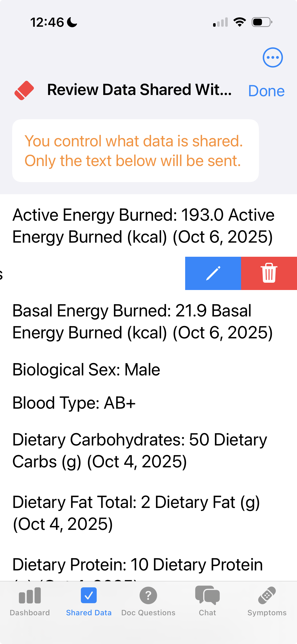Viewport: 297px width, 644px height.
Task: Tap Done to finish reviewing data
Action: click(x=266, y=91)
